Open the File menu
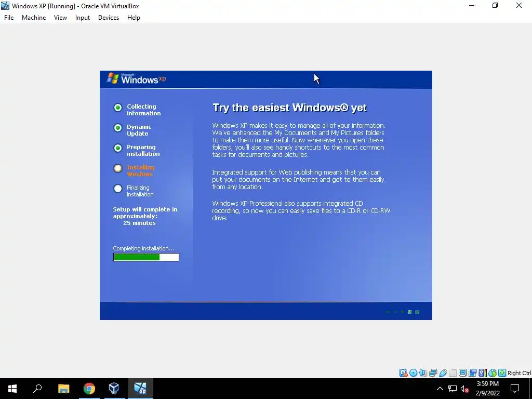The width and height of the screenshot is (532, 399). (x=9, y=18)
